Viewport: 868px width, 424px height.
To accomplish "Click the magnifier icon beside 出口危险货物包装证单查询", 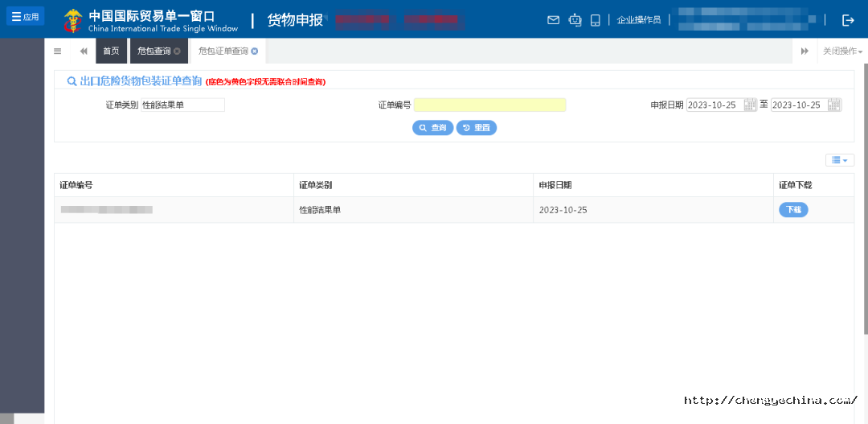I will click(72, 81).
